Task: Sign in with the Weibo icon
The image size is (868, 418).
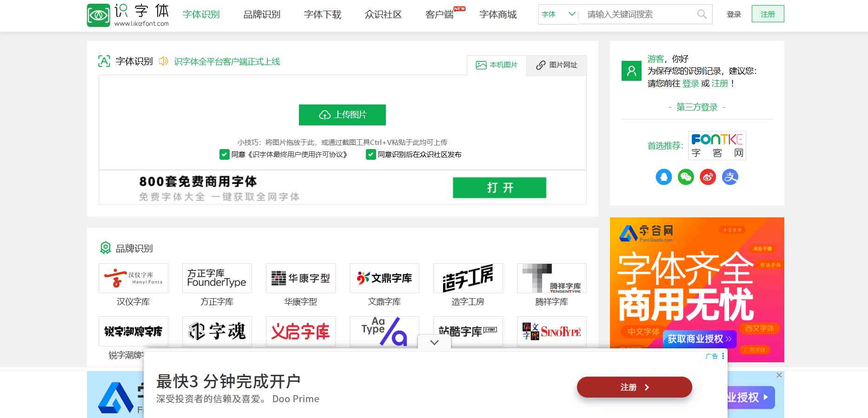Action: (708, 177)
